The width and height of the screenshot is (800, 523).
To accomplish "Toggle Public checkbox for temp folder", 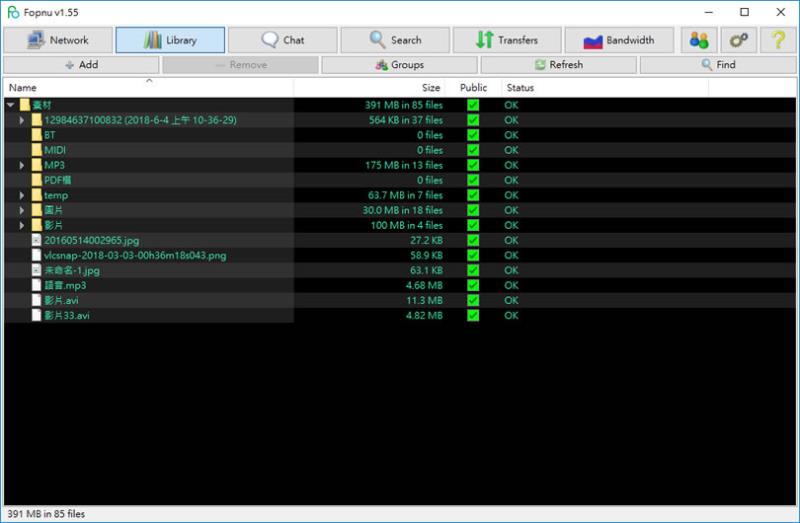I will pos(473,195).
